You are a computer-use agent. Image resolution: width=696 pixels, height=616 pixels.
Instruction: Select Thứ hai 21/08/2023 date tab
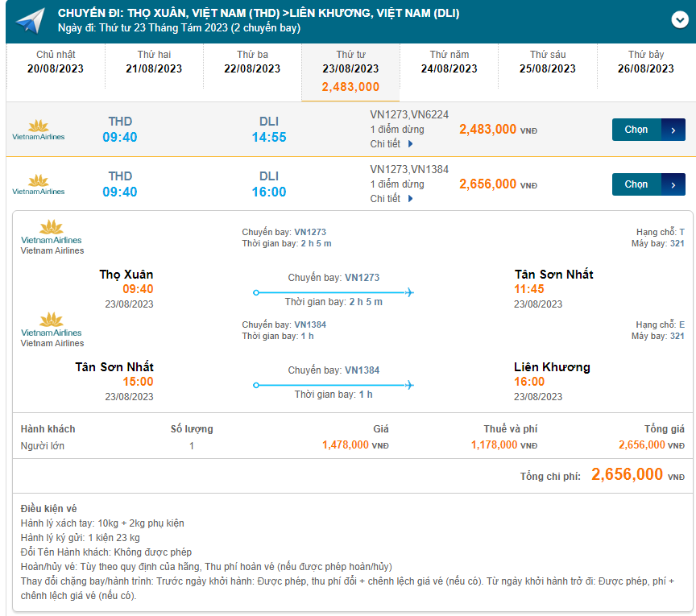[154, 62]
